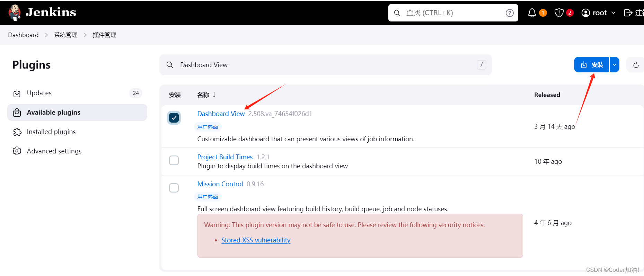
Task: Click the Advanced settings gear icon
Action: (17, 151)
